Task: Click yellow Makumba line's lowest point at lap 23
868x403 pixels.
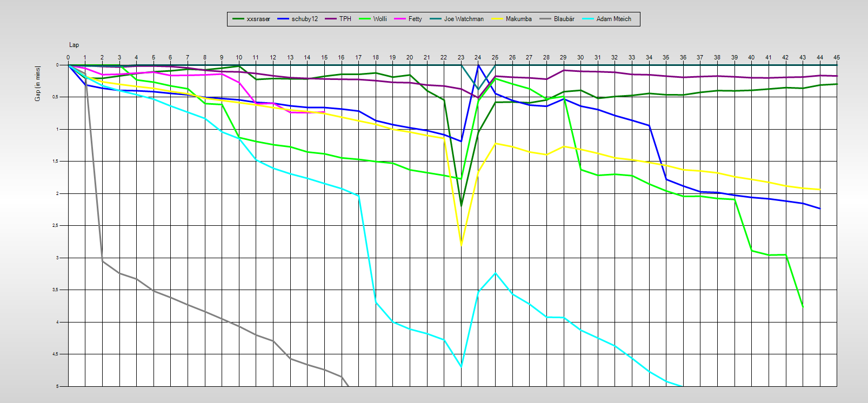Action: [x=461, y=245]
